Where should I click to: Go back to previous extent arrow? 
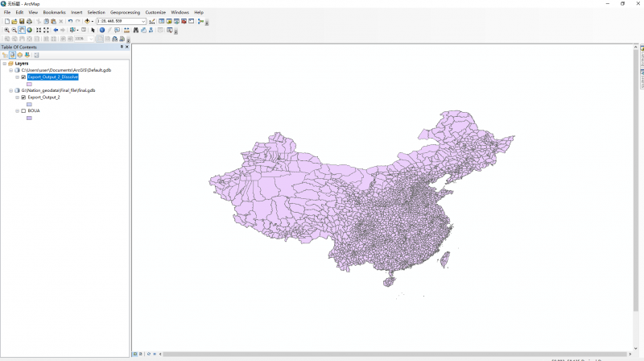coord(56,30)
